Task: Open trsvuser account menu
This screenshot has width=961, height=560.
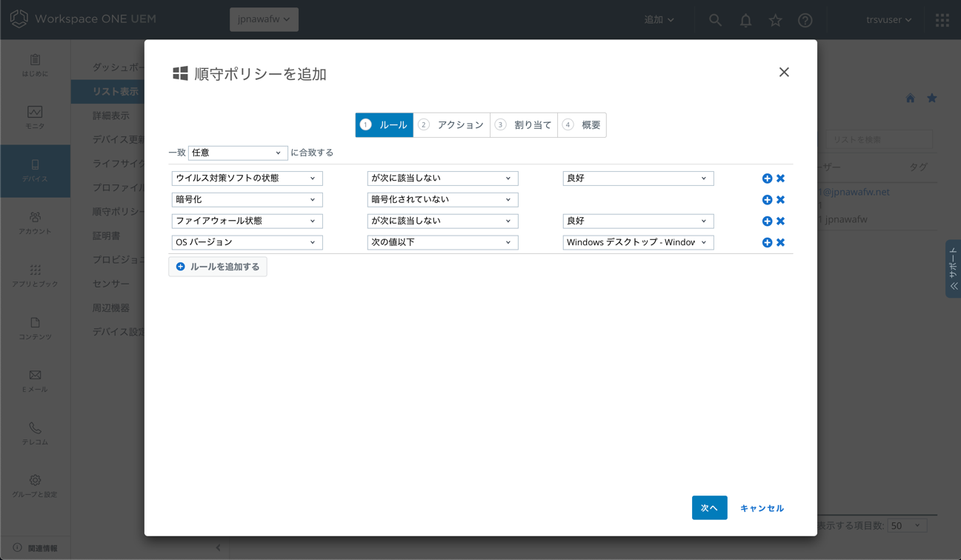Action: (x=889, y=20)
